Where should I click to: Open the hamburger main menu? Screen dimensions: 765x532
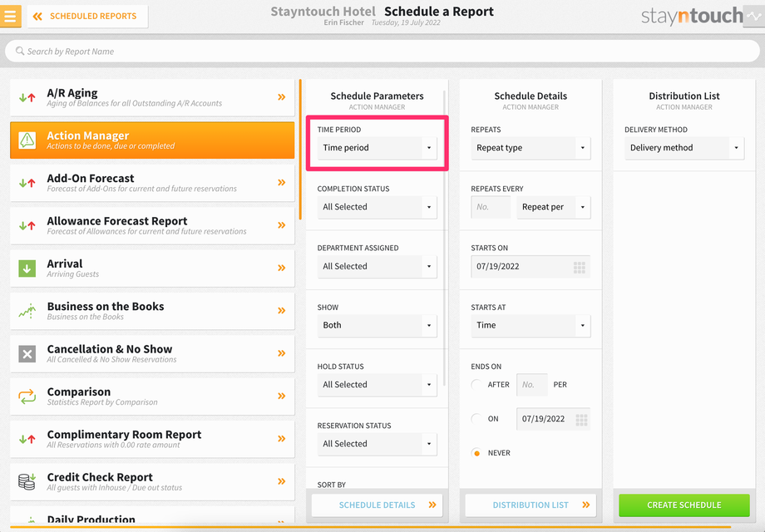pyautogui.click(x=10, y=16)
